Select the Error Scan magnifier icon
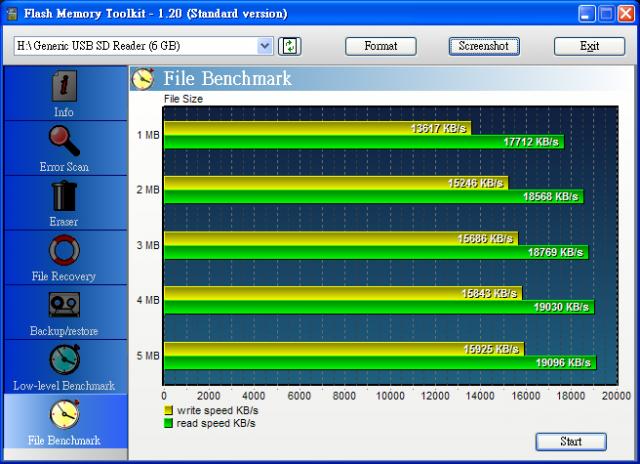Screen dimensions: 640x464 pyautogui.click(x=64, y=141)
